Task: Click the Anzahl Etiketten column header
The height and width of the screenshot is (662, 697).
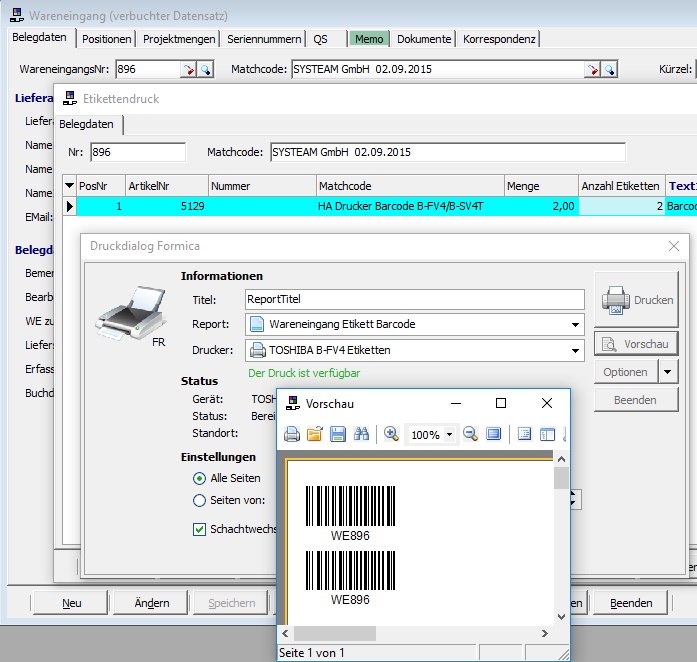Action: click(621, 186)
